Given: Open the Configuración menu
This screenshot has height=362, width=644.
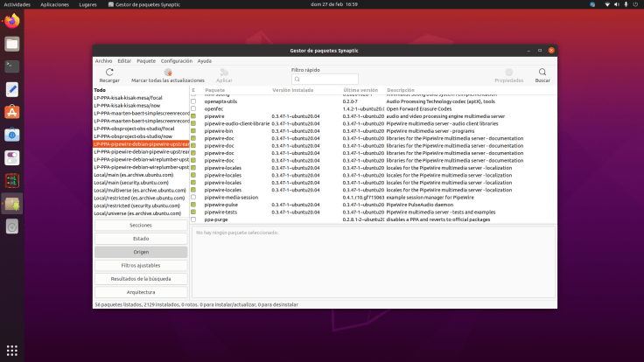Looking at the screenshot, I should (x=176, y=61).
